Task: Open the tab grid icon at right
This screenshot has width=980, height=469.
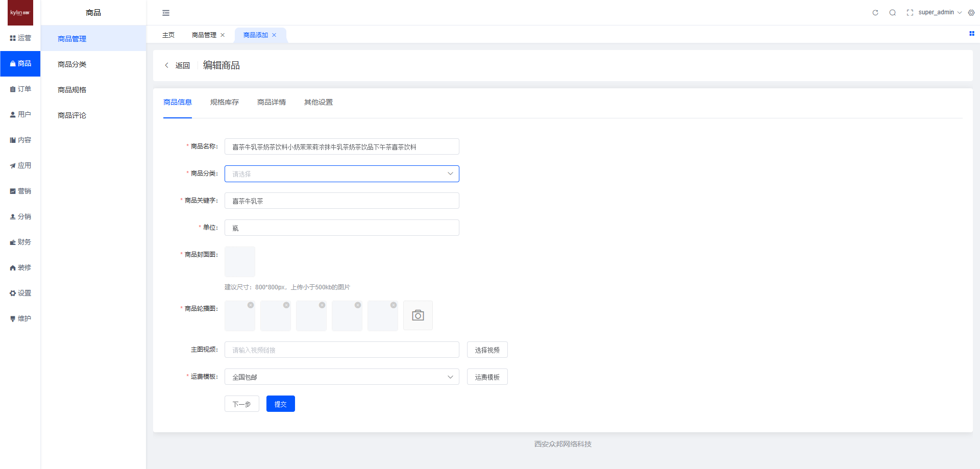Action: coord(972,34)
